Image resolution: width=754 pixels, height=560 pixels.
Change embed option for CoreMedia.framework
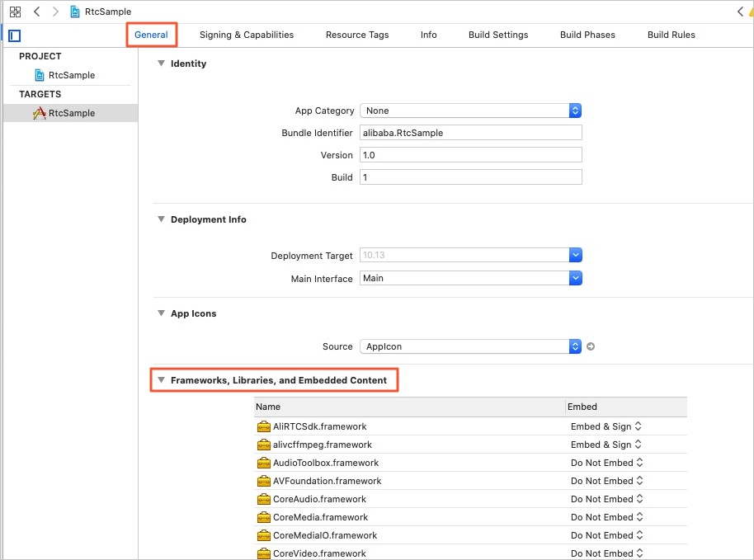(607, 517)
